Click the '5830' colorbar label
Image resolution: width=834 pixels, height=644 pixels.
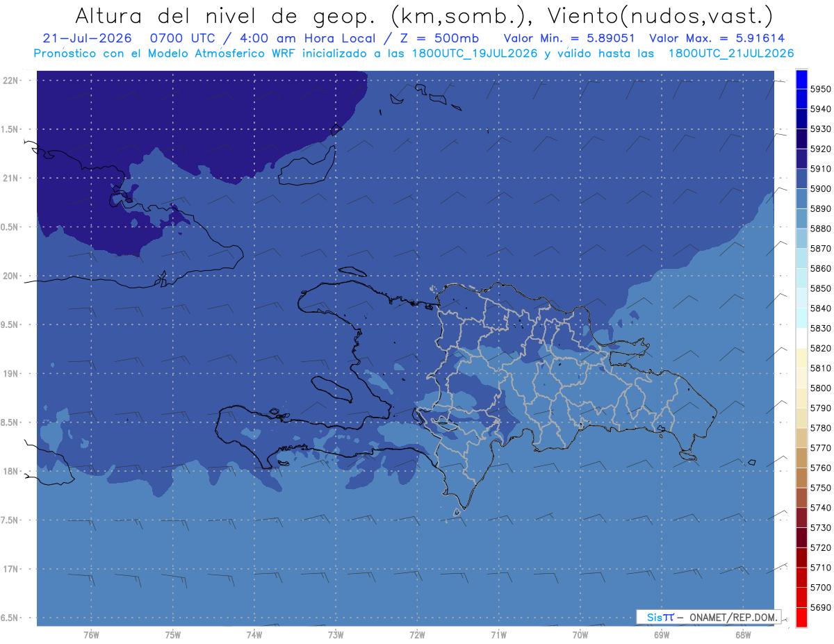820,329
